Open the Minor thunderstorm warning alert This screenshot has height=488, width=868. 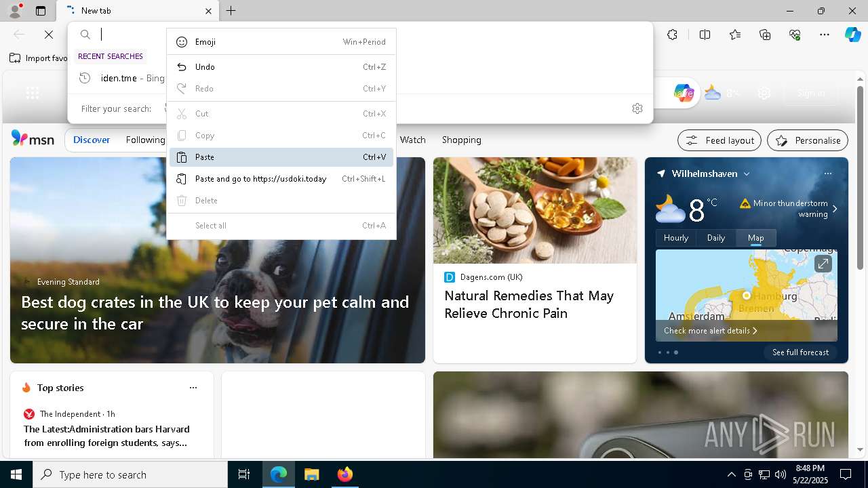pos(790,209)
